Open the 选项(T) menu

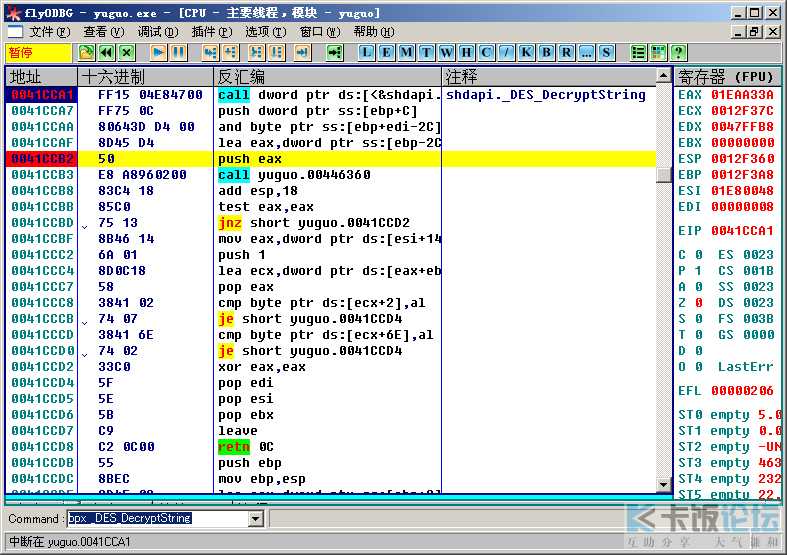coord(266,32)
